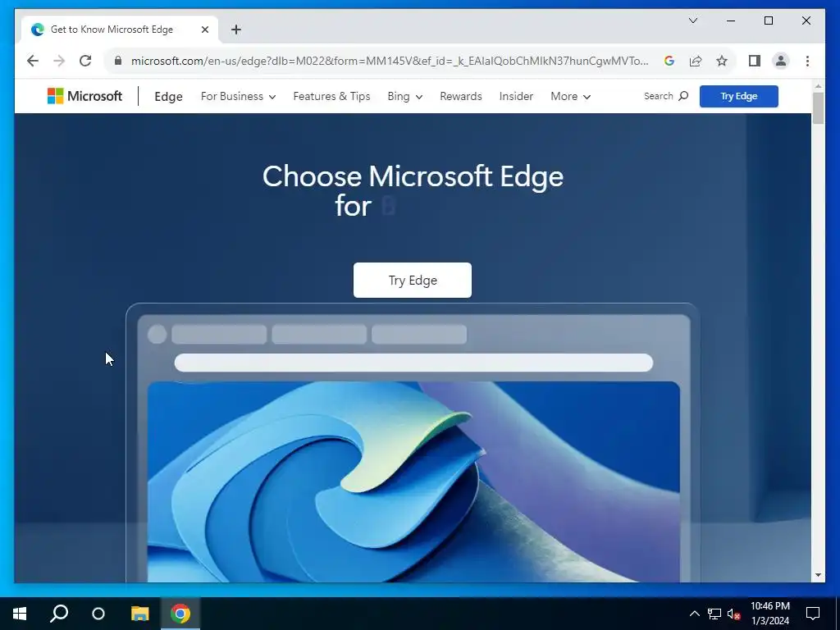Open a new tab with the plus button
Screen dimensions: 840x630
(235, 30)
